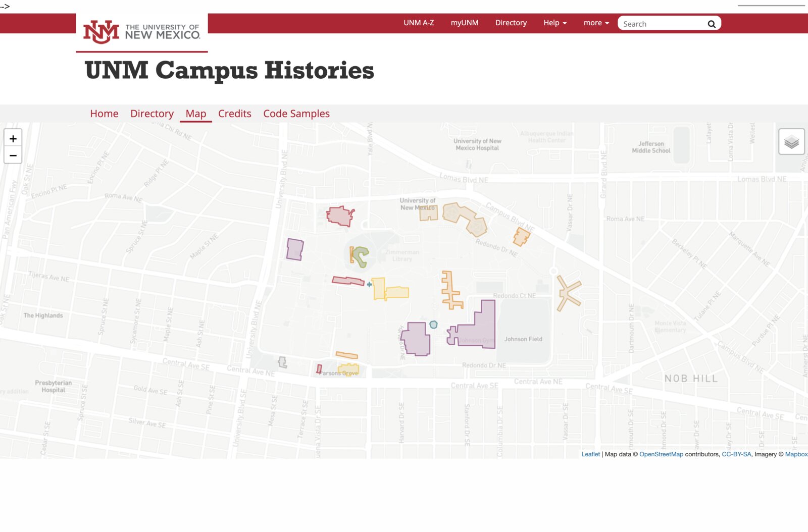Viewport: 808px width, 532px height.
Task: Select the teal cross marker near Zimmerman Library
Action: pyautogui.click(x=370, y=284)
